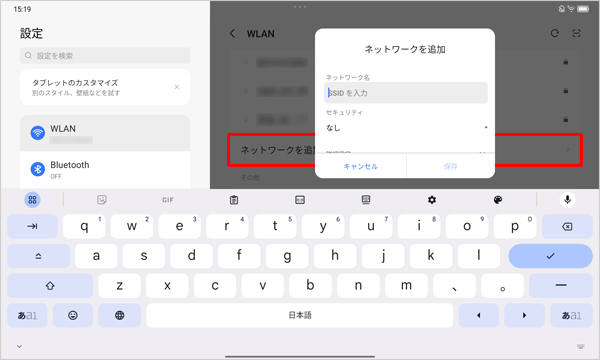600x360 pixels.
Task: Tap the Japanese period 。 key
Action: pyautogui.click(x=502, y=286)
